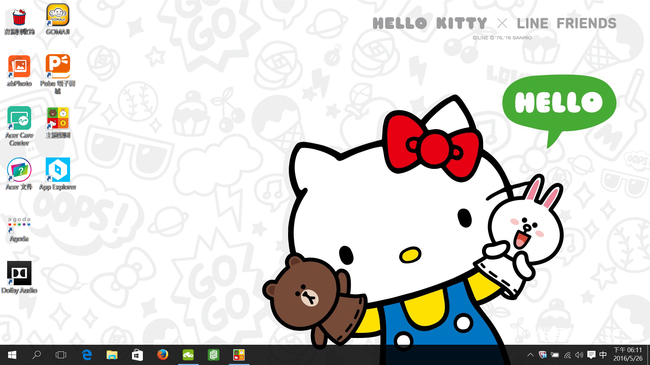This screenshot has height=365, width=650.
Task: Select the GOMAJI desktop shortcut
Action: point(58,19)
